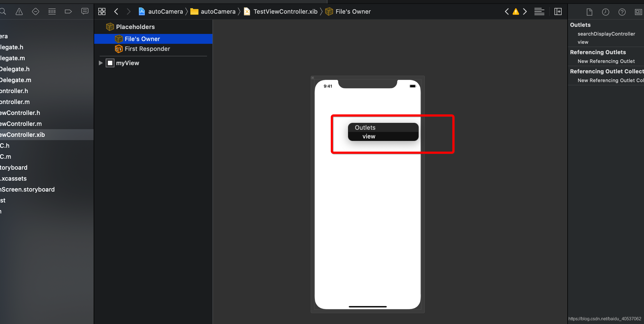This screenshot has width=644, height=324.
Task: Open the Find navigator search icon
Action: (x=3, y=11)
